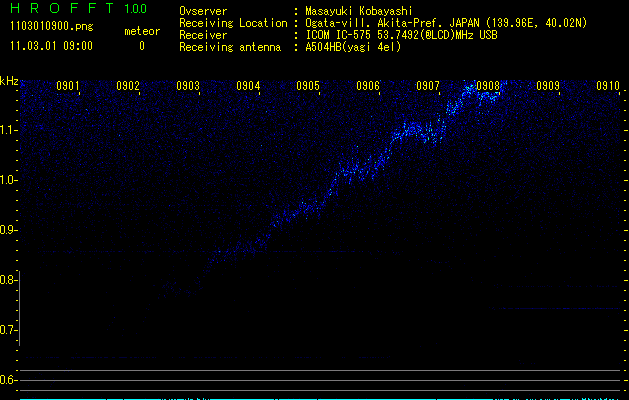Click the Receiving Location label

point(233,23)
